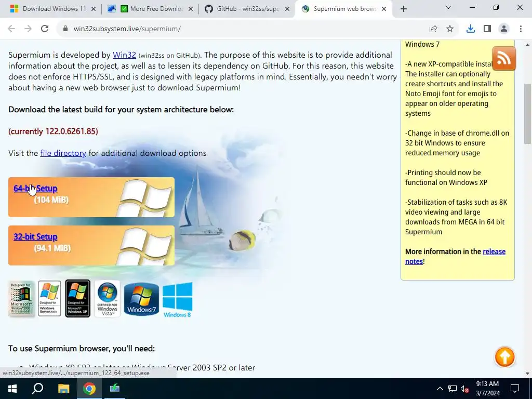Share this page using the share icon

point(433,29)
